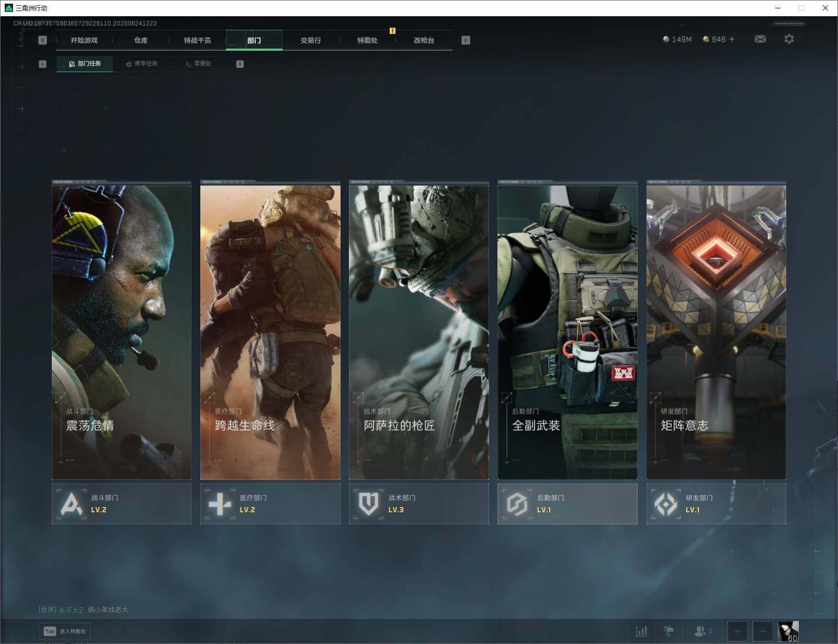Click the world chat message line
Image resolution: width=838 pixels, height=644 pixels.
tap(84, 609)
